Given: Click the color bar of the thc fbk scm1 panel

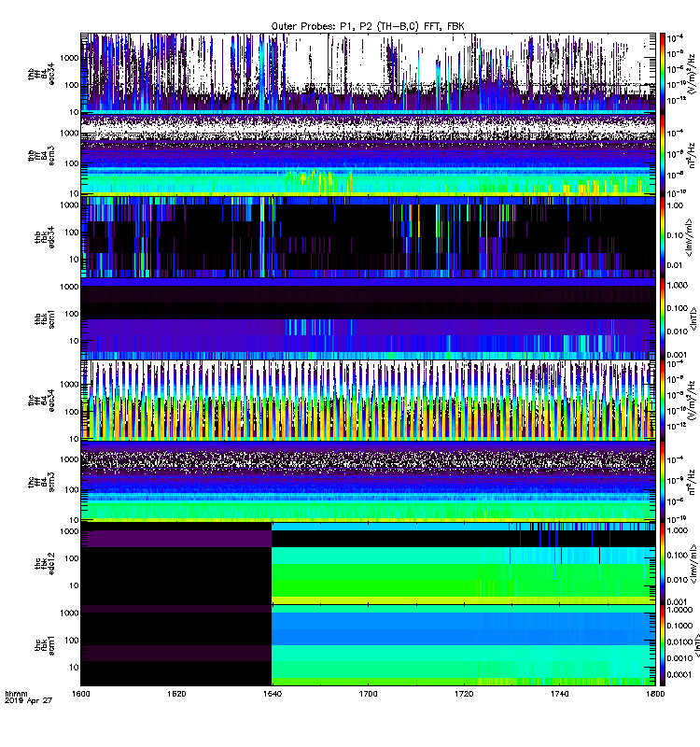Looking at the screenshot, I should point(663,645).
